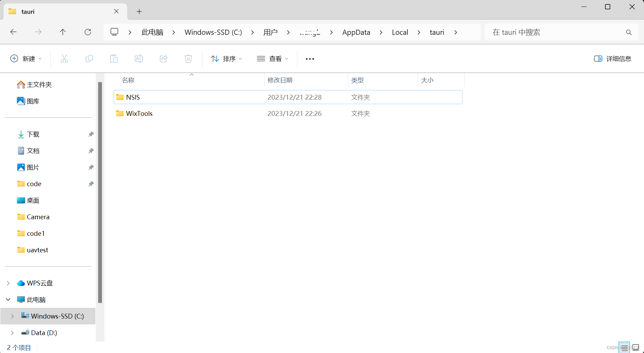Viewport: 644px width, 353px height.
Task: Collapse the 此电脑 tree node
Action: pyautogui.click(x=8, y=300)
